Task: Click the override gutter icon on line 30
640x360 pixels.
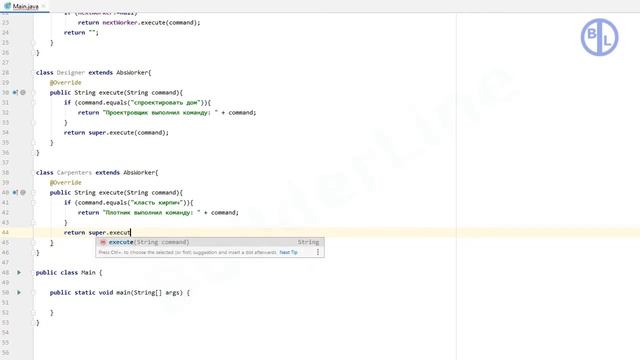Action: [15, 93]
